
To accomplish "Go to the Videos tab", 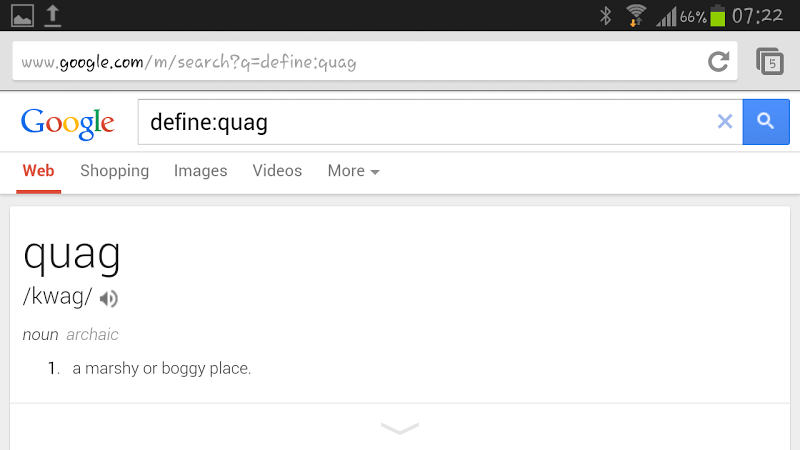I will pos(277,171).
